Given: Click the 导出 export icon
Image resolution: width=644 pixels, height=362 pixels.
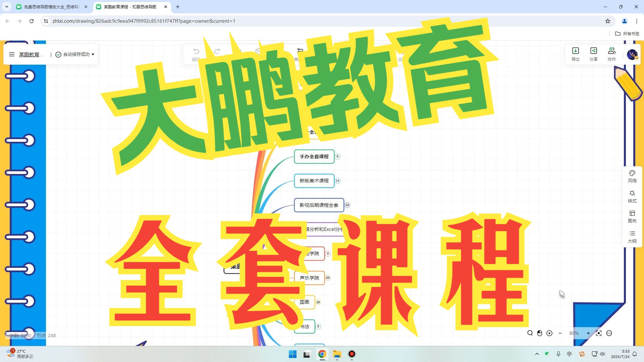Looking at the screenshot, I should coord(576,54).
